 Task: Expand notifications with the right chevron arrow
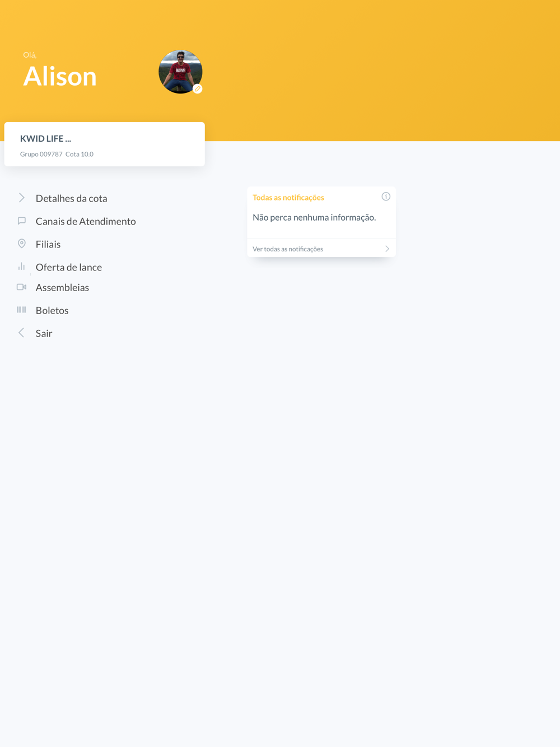[387, 249]
